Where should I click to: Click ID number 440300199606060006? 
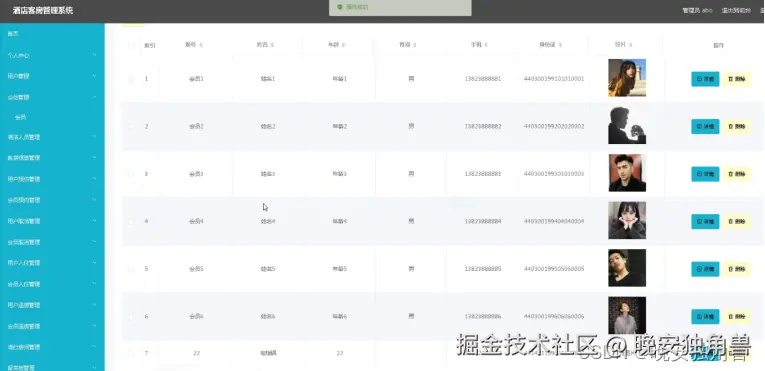tap(554, 316)
